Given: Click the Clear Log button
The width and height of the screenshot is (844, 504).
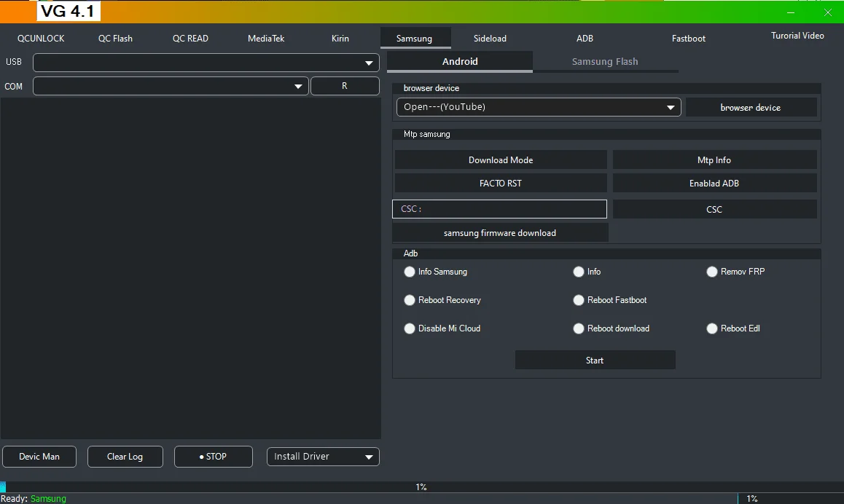Looking at the screenshot, I should tap(125, 457).
